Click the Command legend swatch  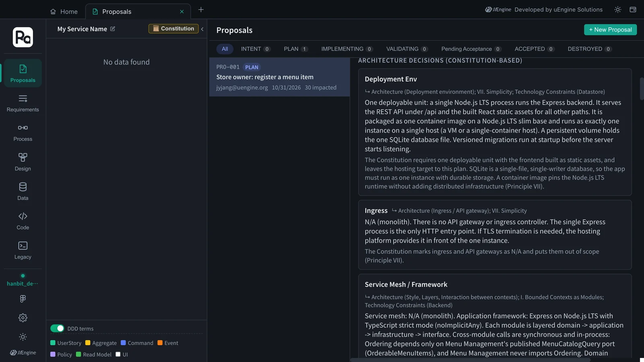pyautogui.click(x=123, y=343)
